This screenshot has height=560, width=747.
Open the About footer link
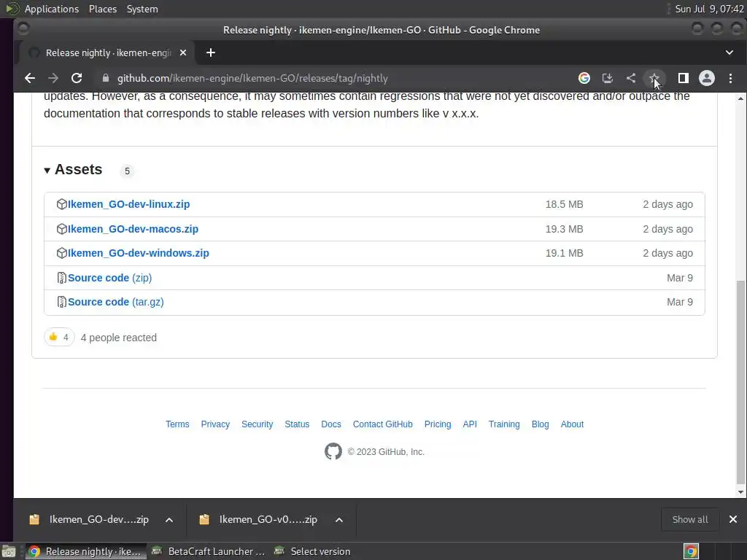coord(572,424)
